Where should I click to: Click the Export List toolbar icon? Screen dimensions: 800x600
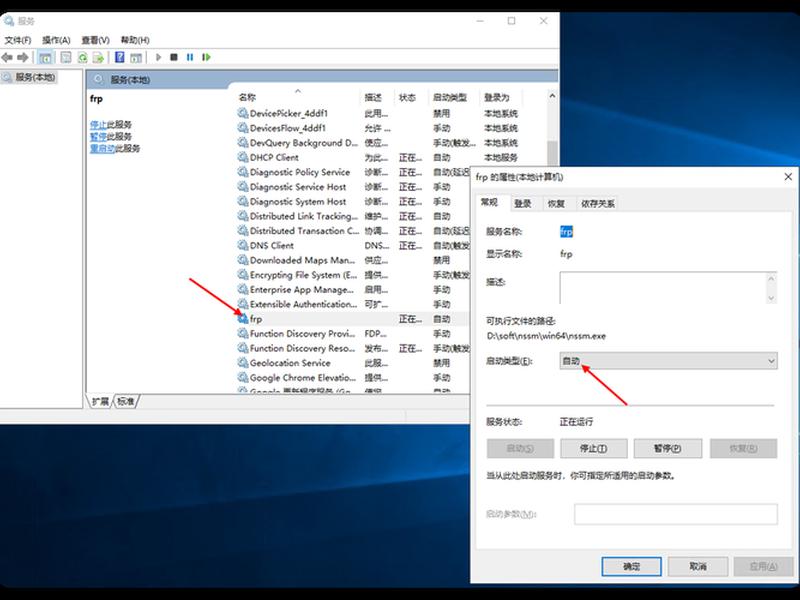pos(98,57)
